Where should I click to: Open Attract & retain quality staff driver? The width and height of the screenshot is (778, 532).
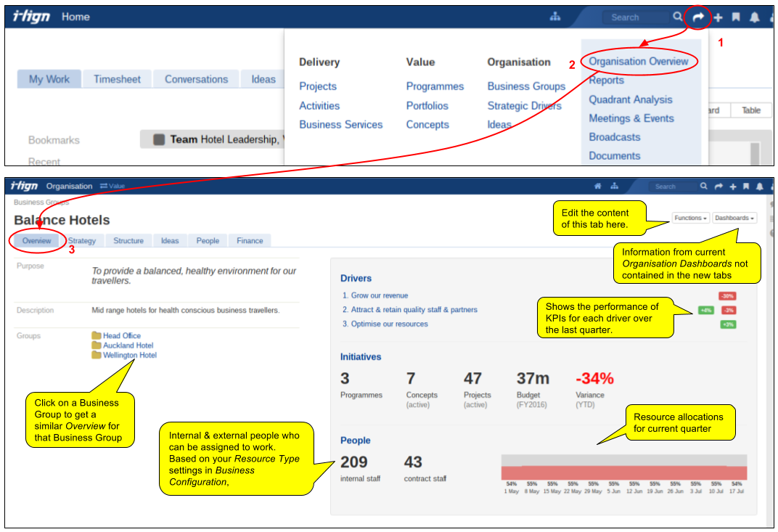click(414, 310)
